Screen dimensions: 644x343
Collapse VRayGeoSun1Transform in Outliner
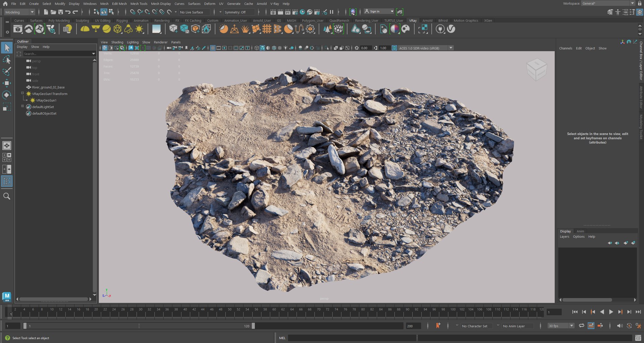tap(23, 93)
